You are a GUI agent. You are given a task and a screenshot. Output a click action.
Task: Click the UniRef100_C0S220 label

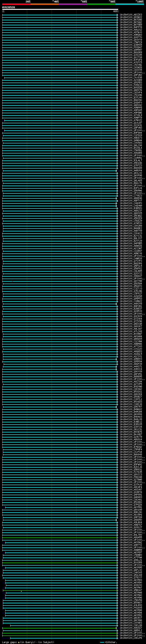(131, 349)
